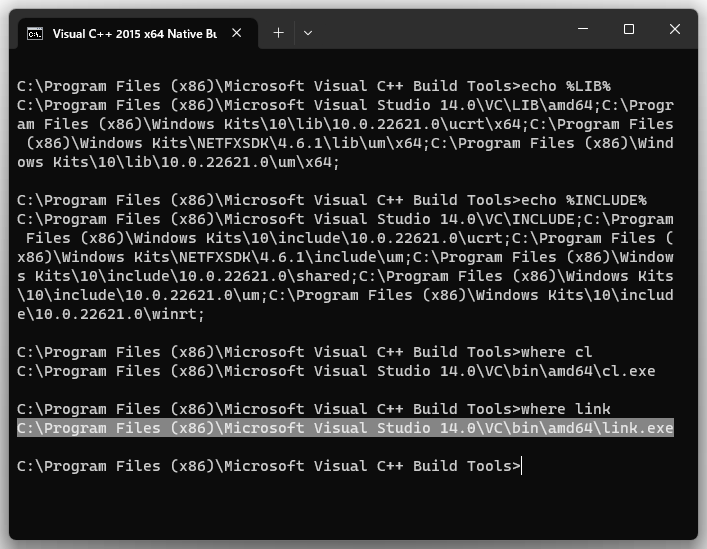Click the 'where link' command line
Image resolution: width=707 pixels, height=549 pixels.
tap(314, 409)
